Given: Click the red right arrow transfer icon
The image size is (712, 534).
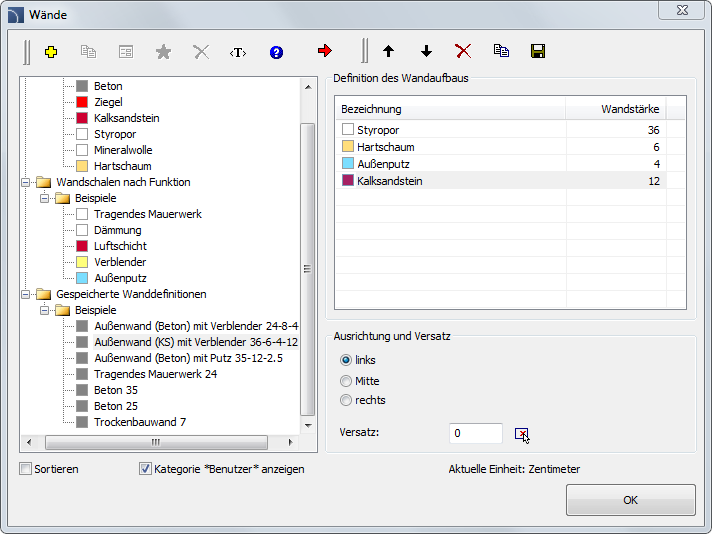Looking at the screenshot, I should pyautogui.click(x=325, y=50).
